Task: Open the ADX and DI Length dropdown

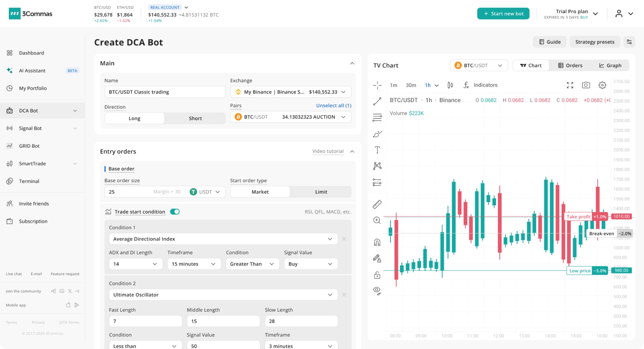Action: [x=136, y=264]
